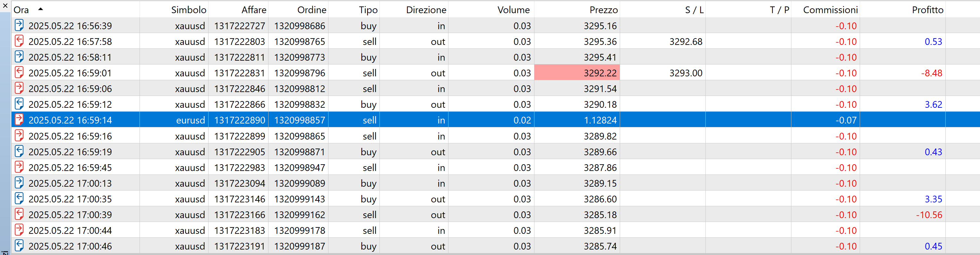The image size is (980, 255).
Task: Close the history panel with the X
Action: click(x=5, y=6)
